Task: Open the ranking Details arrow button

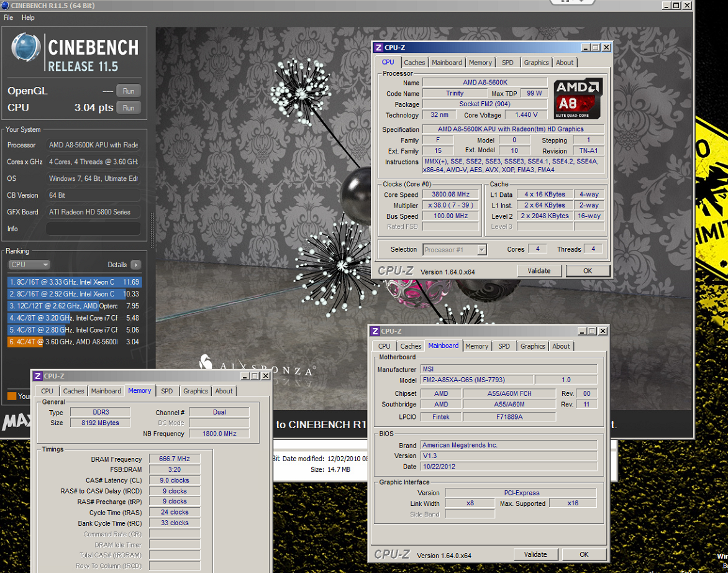Action: 136,265
